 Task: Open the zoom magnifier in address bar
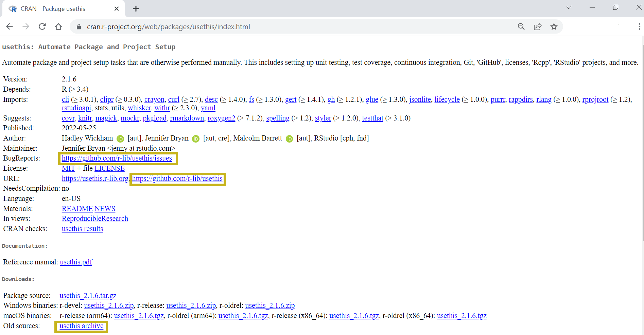[521, 26]
